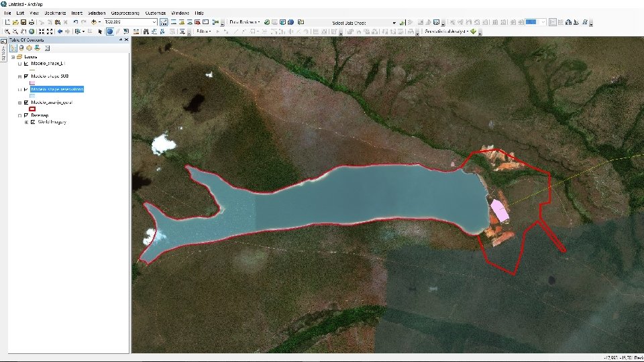Print the map icon
Screen dimensions: 644x362
(x=32, y=22)
